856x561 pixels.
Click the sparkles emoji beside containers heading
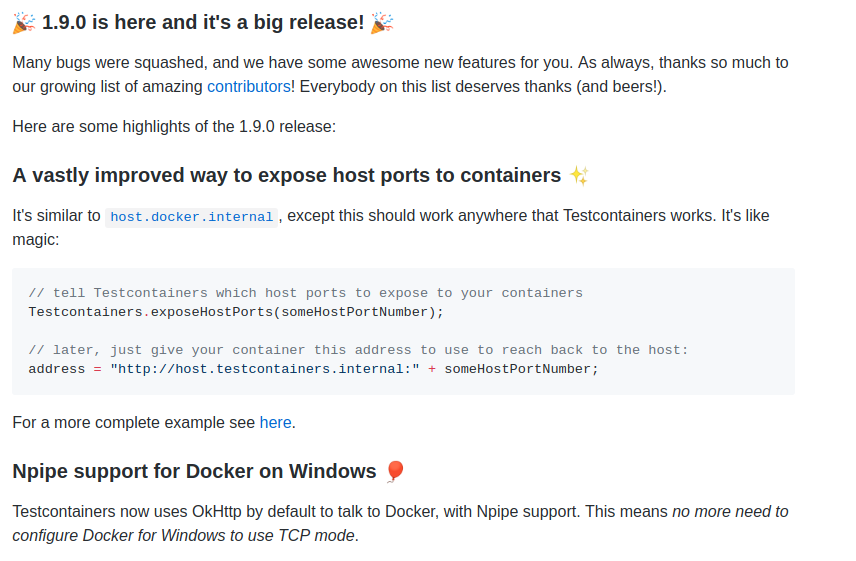(579, 176)
